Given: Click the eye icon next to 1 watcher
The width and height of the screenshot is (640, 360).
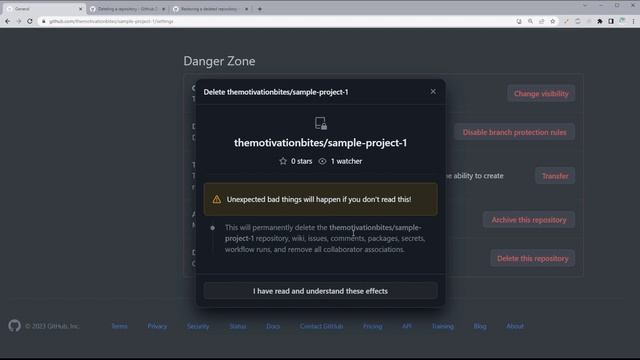Looking at the screenshot, I should click(x=322, y=161).
